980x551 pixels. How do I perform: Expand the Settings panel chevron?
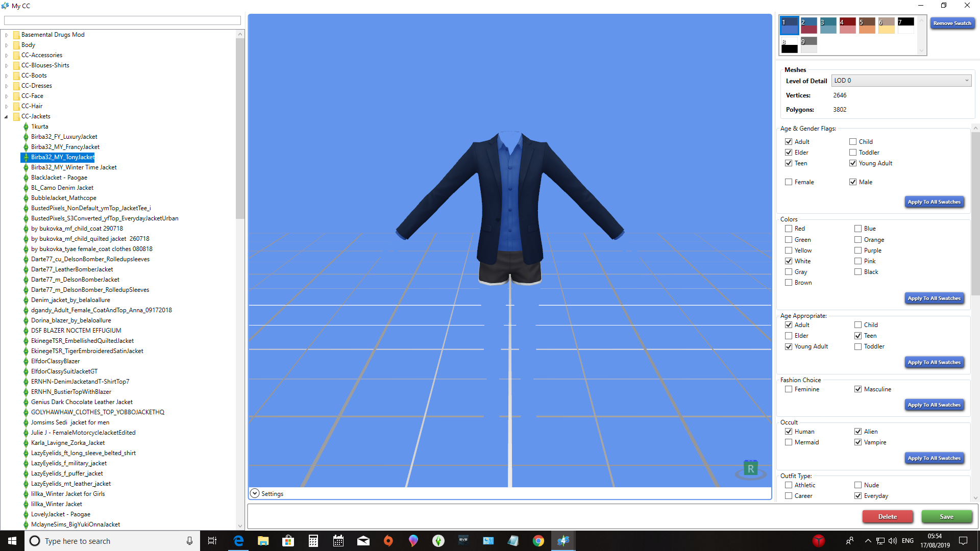click(x=255, y=493)
